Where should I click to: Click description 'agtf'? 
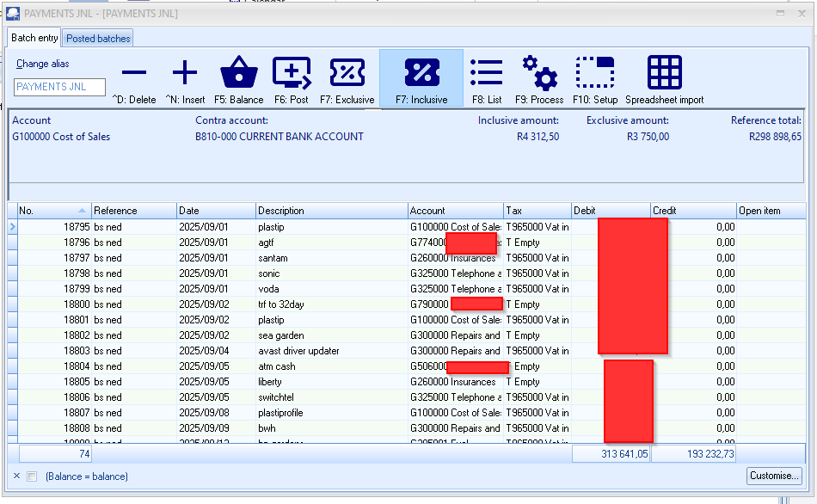(x=266, y=243)
